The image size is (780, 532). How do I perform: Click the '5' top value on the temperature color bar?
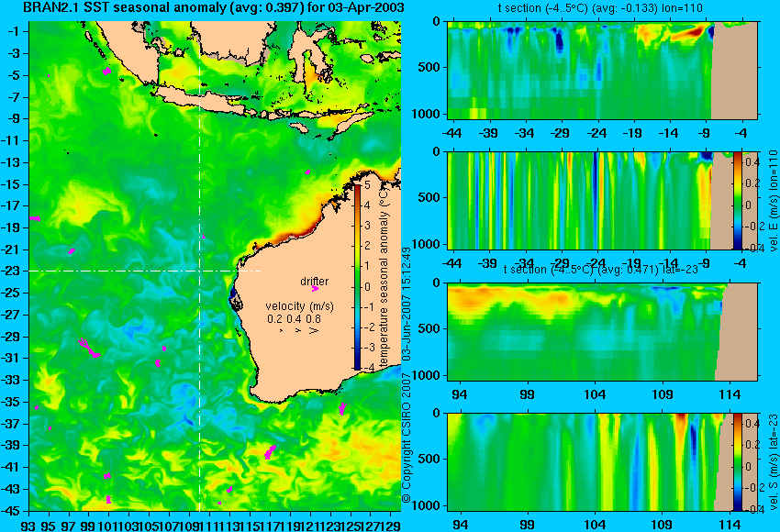[x=367, y=185]
